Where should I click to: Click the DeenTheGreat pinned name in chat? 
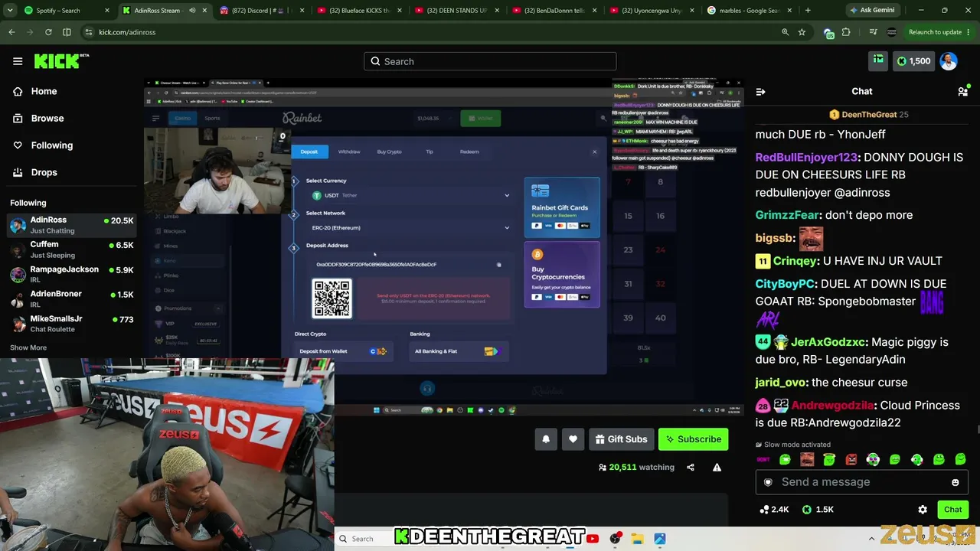tap(869, 115)
